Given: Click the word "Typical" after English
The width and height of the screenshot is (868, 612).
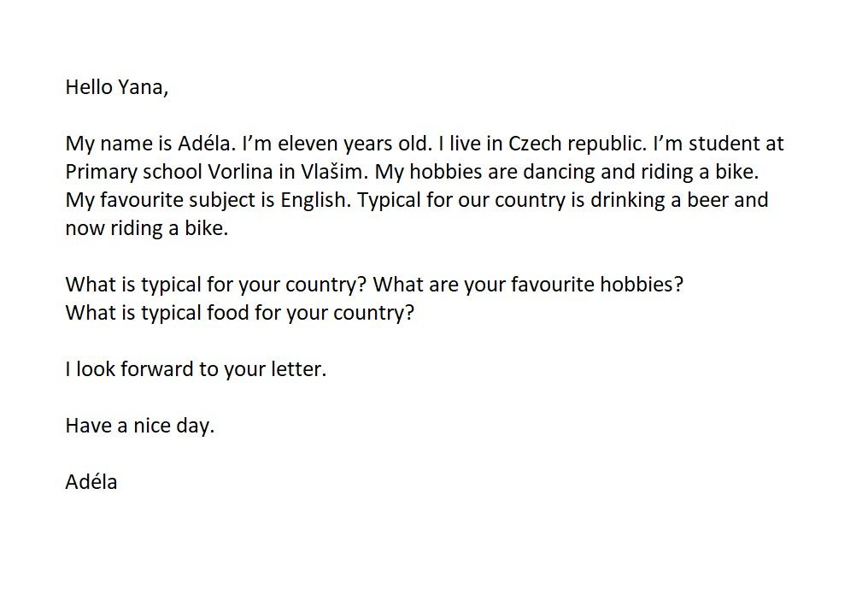Looking at the screenshot, I should pos(390,201).
